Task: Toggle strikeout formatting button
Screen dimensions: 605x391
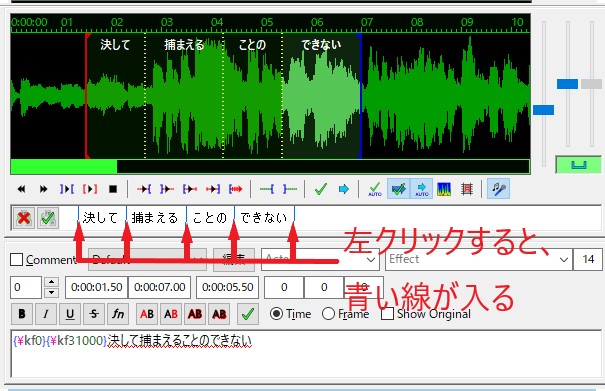Action: click(x=94, y=314)
